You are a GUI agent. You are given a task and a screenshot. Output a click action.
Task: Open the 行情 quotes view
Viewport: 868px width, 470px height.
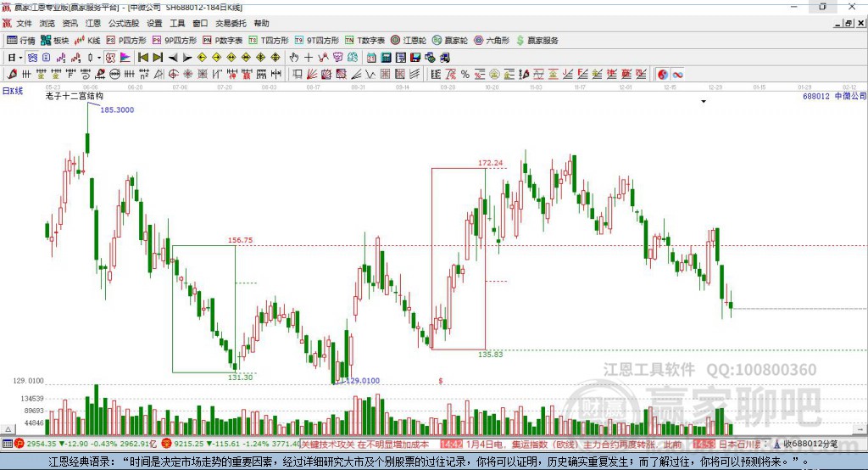(20, 41)
